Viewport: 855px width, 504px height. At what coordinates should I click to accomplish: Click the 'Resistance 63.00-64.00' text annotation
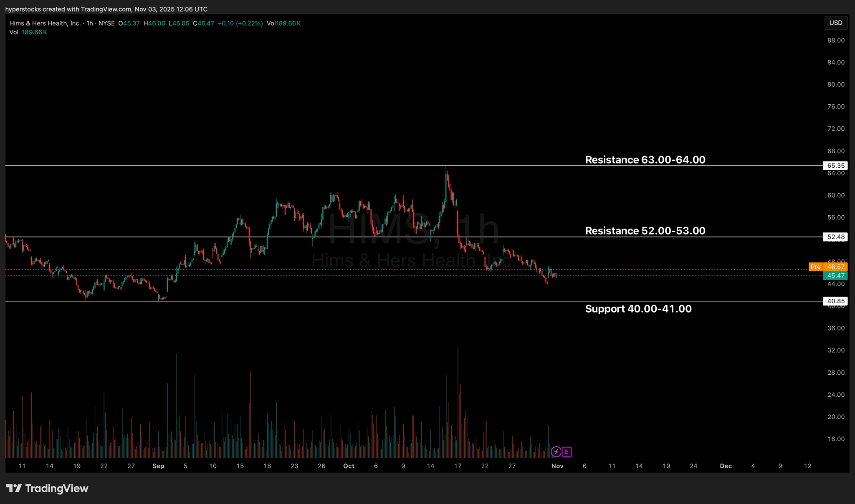[x=645, y=160]
